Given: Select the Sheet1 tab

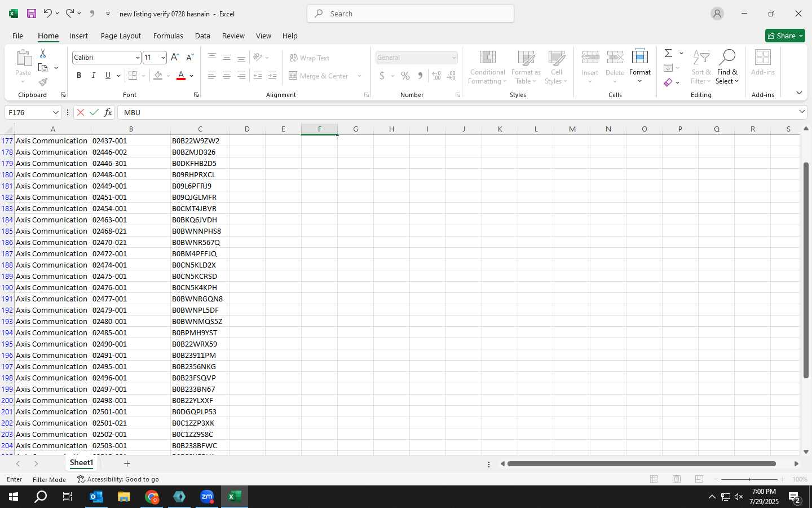Looking at the screenshot, I should tap(81, 463).
